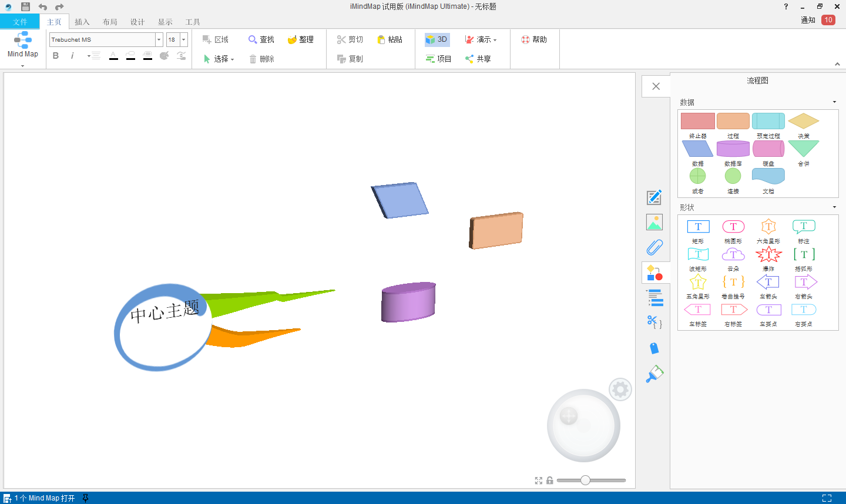Toggle the zoom lock padlock

(550, 481)
